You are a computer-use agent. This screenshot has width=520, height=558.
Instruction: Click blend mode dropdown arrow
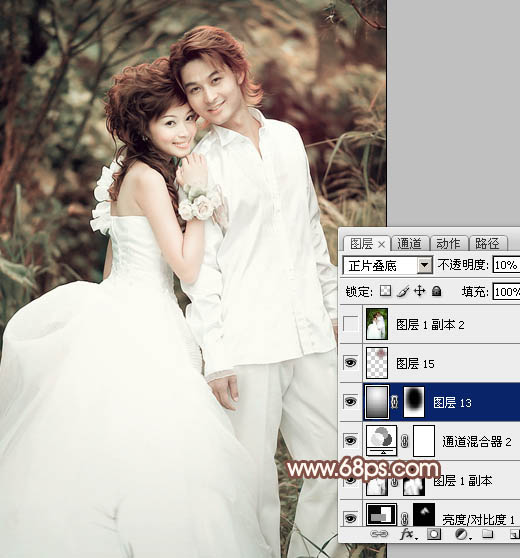(x=424, y=265)
